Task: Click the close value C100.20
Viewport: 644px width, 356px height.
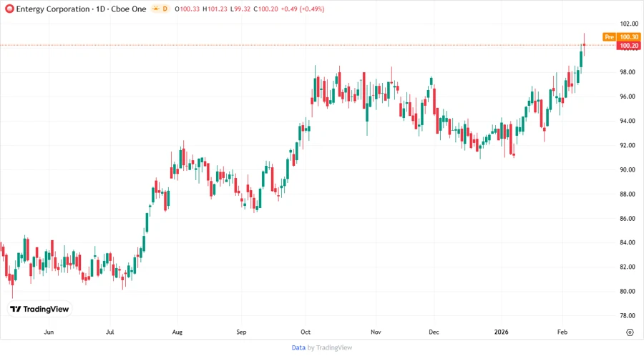Action: coord(265,9)
